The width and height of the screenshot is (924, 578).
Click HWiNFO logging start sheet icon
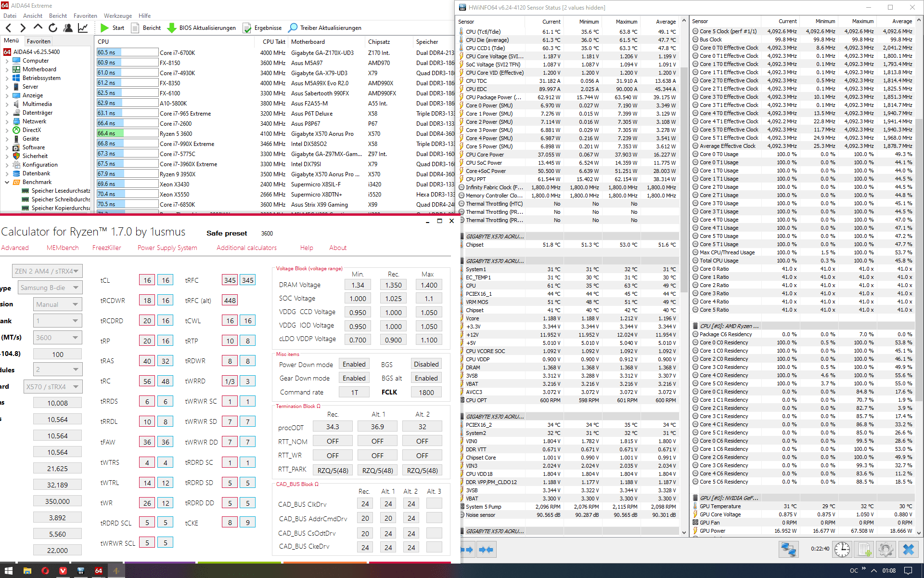864,549
